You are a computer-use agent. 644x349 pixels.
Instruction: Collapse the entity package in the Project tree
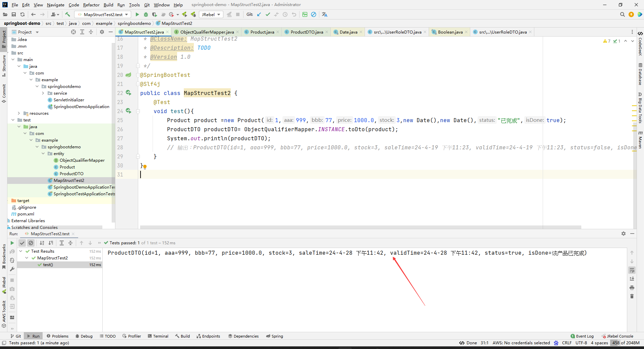[x=43, y=153]
